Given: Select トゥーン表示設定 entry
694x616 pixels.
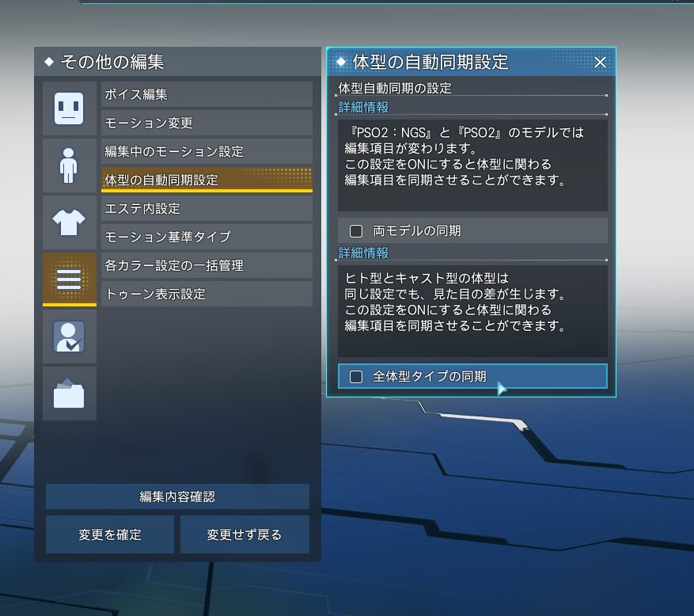Looking at the screenshot, I should 207,294.
